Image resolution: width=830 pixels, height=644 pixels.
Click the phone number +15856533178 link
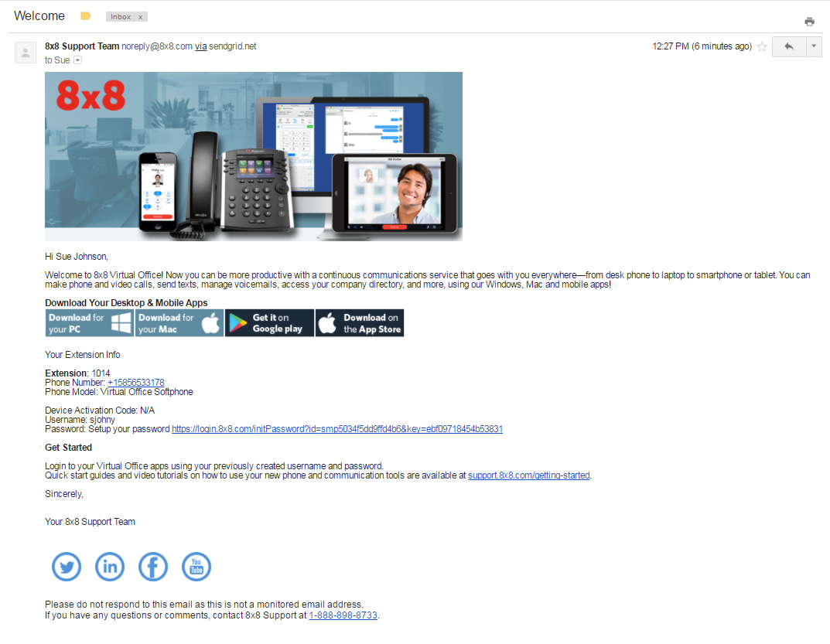(x=136, y=383)
